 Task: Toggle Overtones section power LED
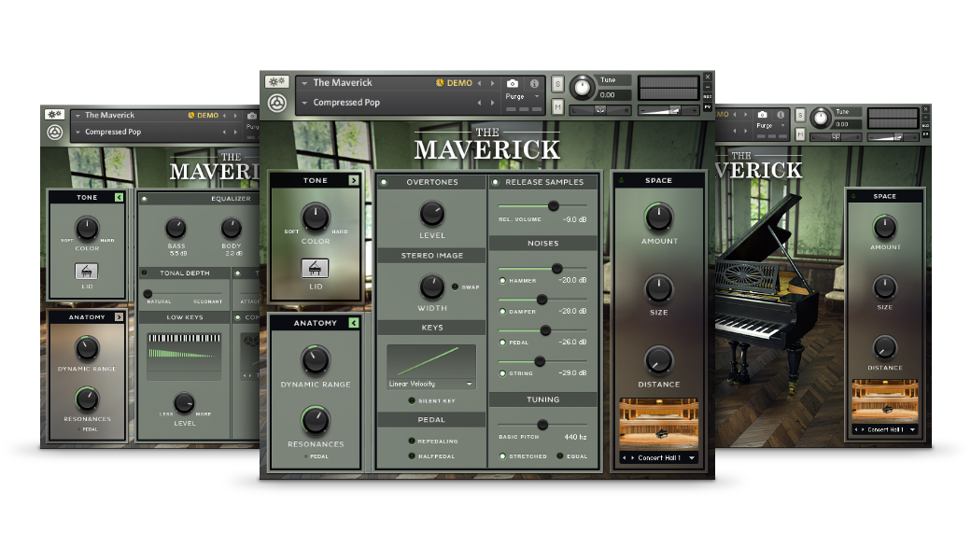pos(384,182)
